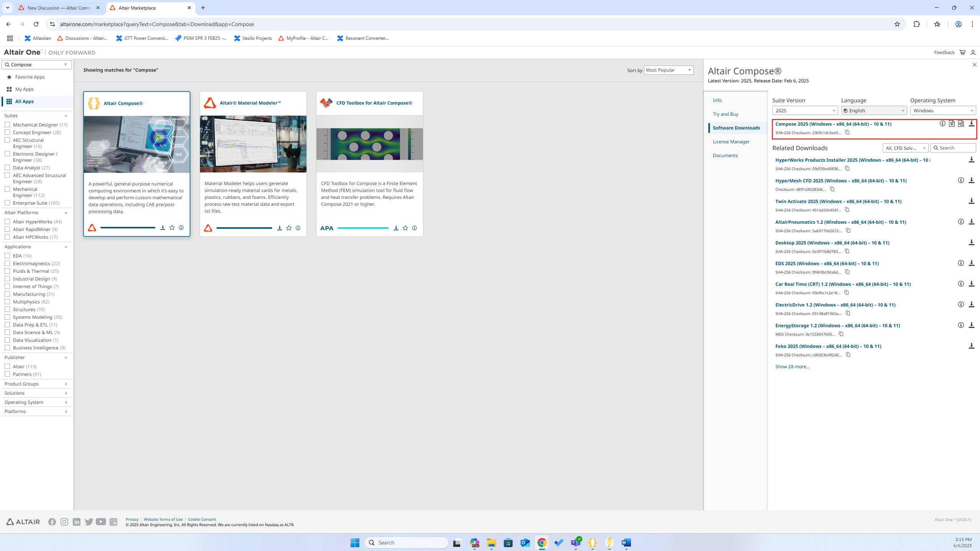Select Favorite Apps in sidebar
980x551 pixels.
click(x=30, y=77)
